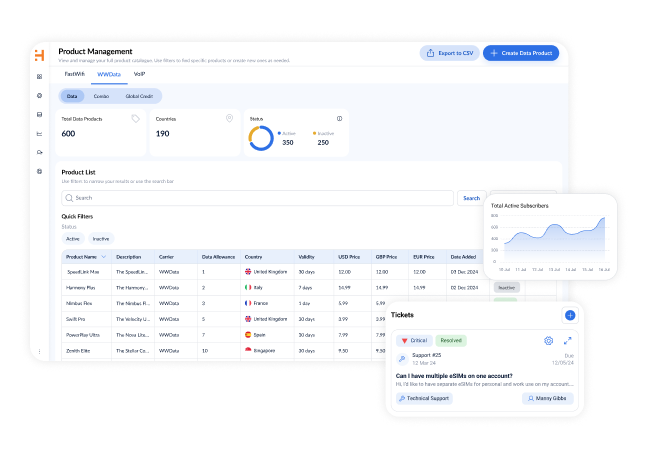The width and height of the screenshot is (648, 466).
Task: Click the Technical Support tag button
Action: click(x=424, y=398)
